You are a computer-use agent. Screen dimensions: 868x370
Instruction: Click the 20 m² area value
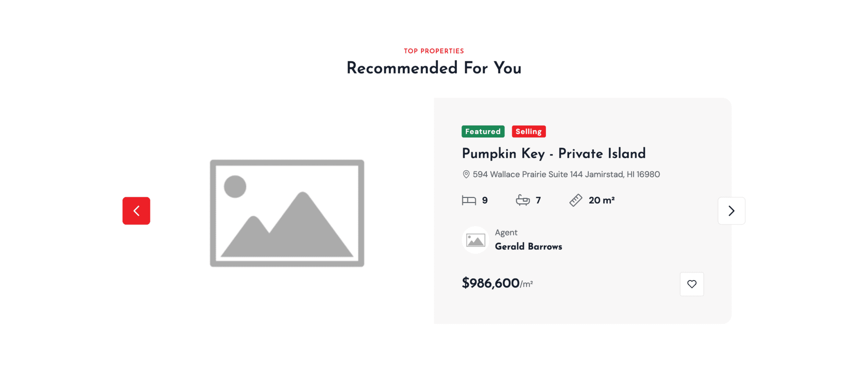[601, 200]
